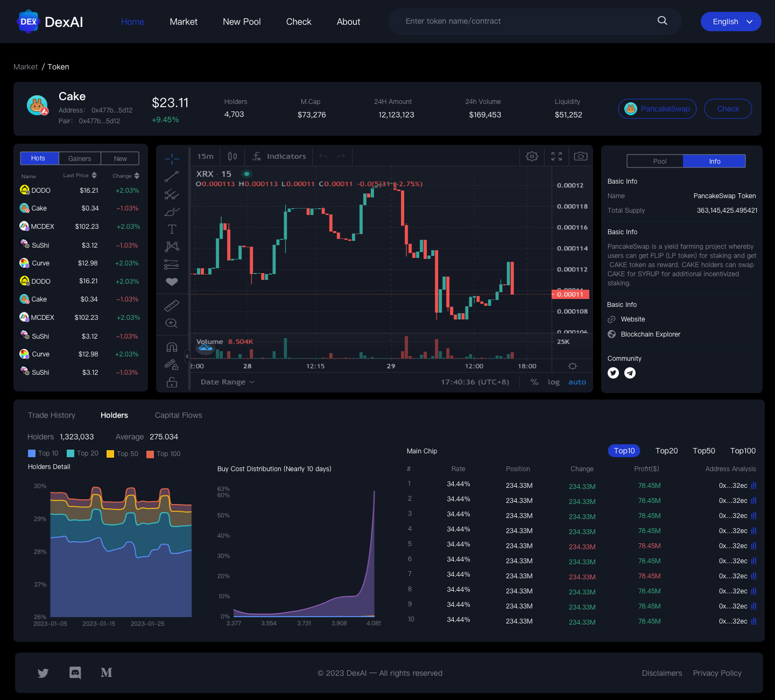Switch to the Trade History tab
The width and height of the screenshot is (775, 700).
(x=52, y=415)
